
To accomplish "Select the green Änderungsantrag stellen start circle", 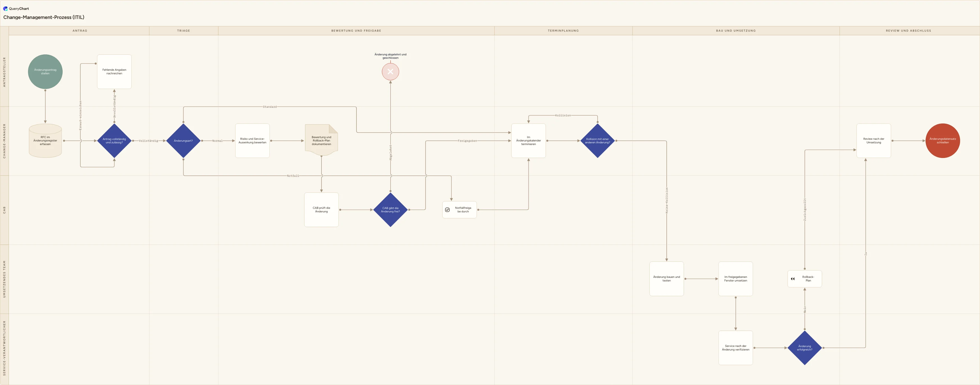I will (x=45, y=72).
